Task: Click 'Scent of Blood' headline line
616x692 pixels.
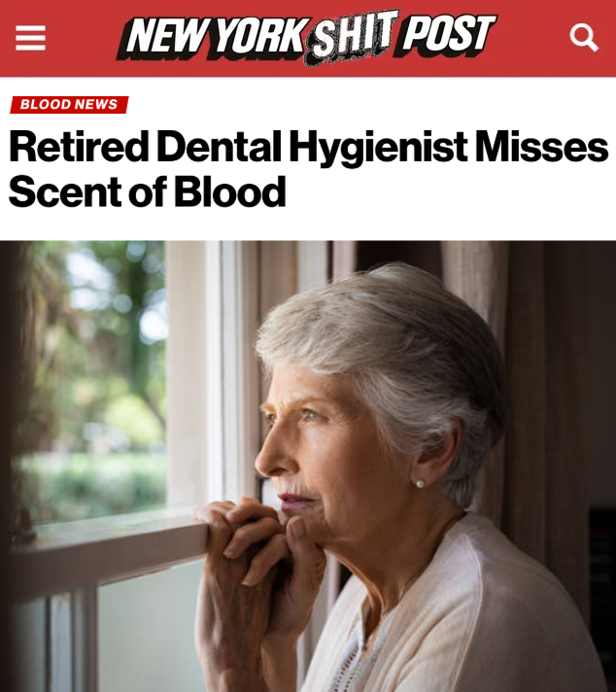Action: 147,191
